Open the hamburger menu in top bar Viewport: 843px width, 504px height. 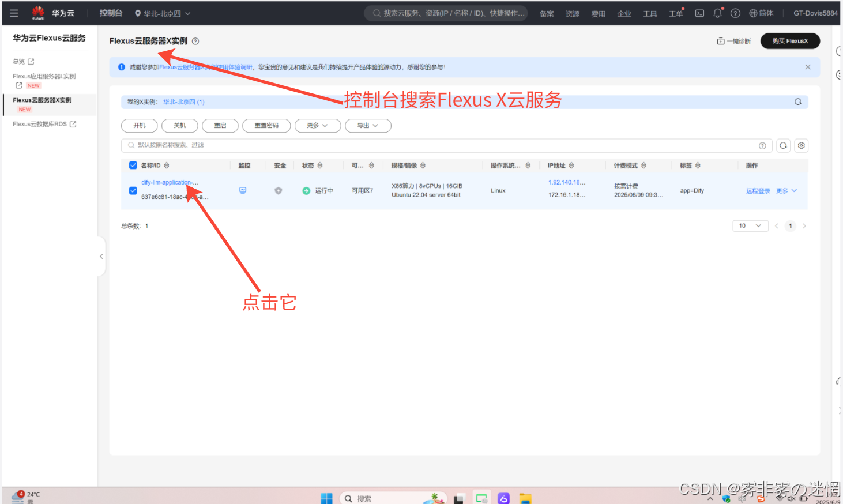pos(14,13)
